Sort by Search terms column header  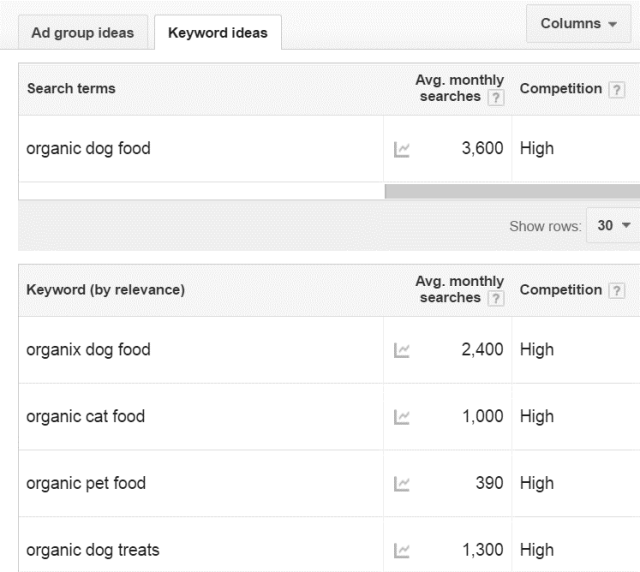[x=71, y=89]
